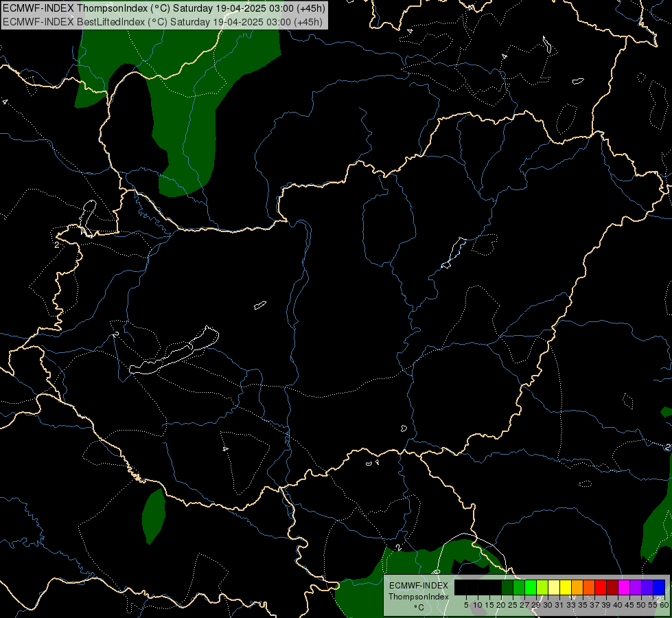672x618 pixels.
Task: Click the legend tick value 25
Action: tap(513, 605)
